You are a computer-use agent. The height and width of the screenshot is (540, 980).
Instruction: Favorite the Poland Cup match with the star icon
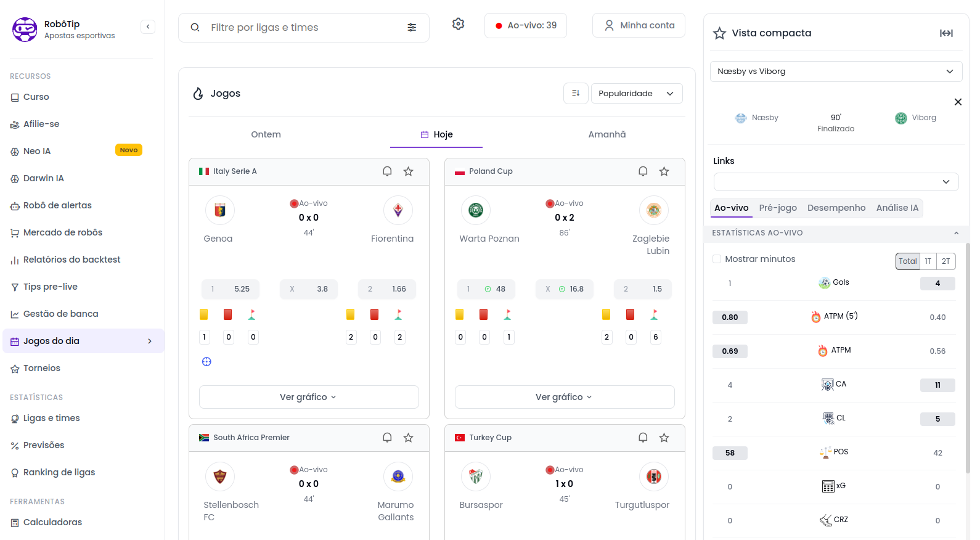[x=664, y=171]
